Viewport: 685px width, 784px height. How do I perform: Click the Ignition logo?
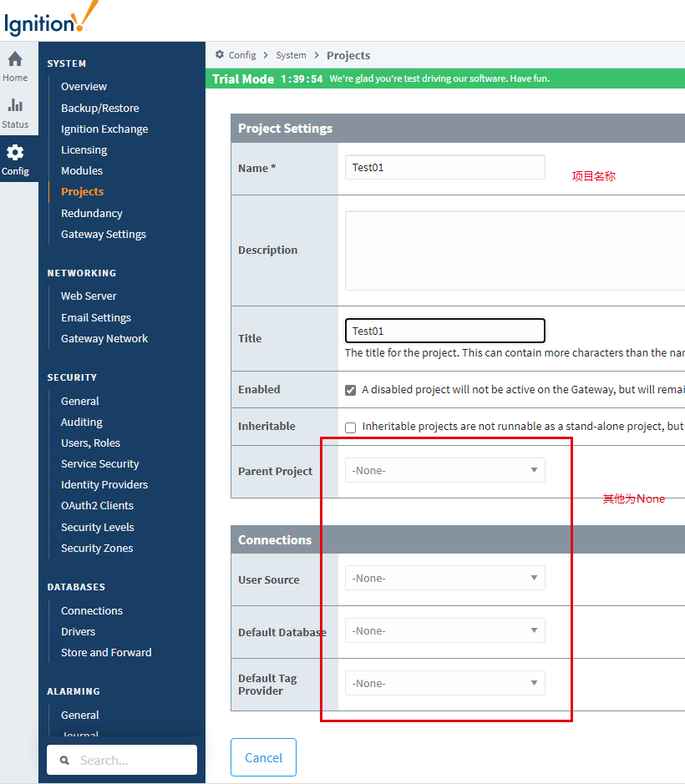tap(51, 19)
